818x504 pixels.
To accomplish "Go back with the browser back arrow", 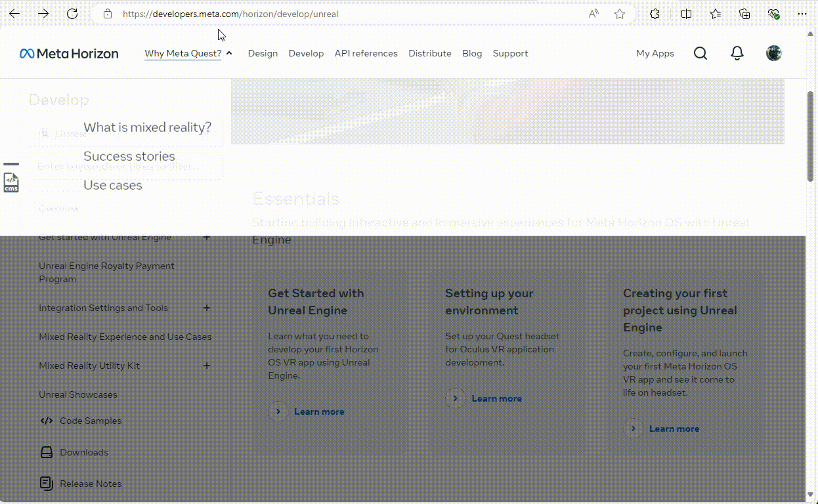I will tap(14, 14).
